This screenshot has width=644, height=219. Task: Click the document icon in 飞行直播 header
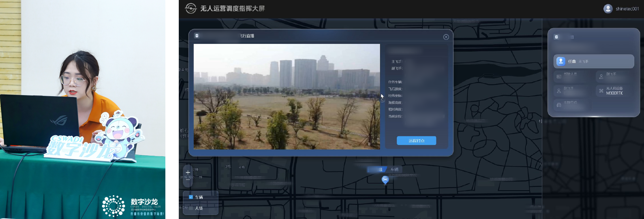[x=197, y=36]
